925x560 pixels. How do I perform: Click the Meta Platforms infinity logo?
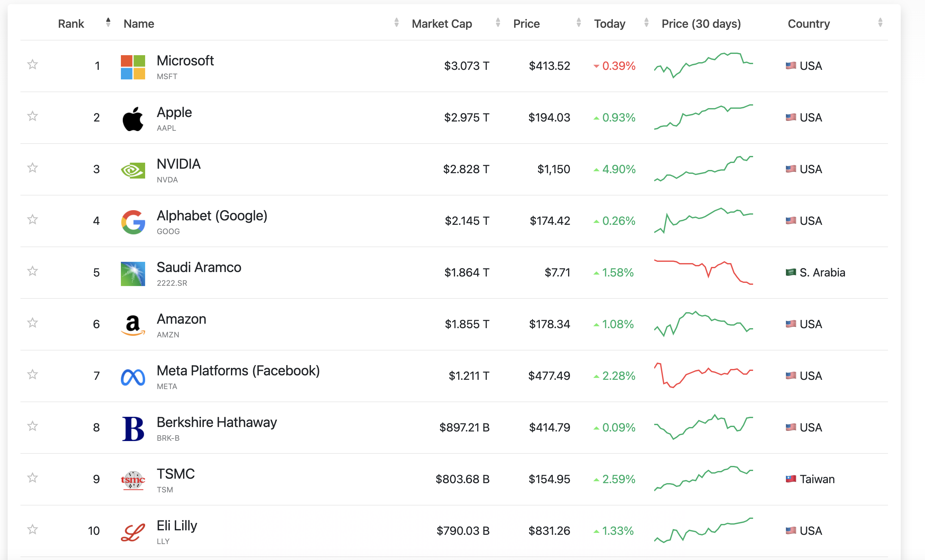(133, 377)
